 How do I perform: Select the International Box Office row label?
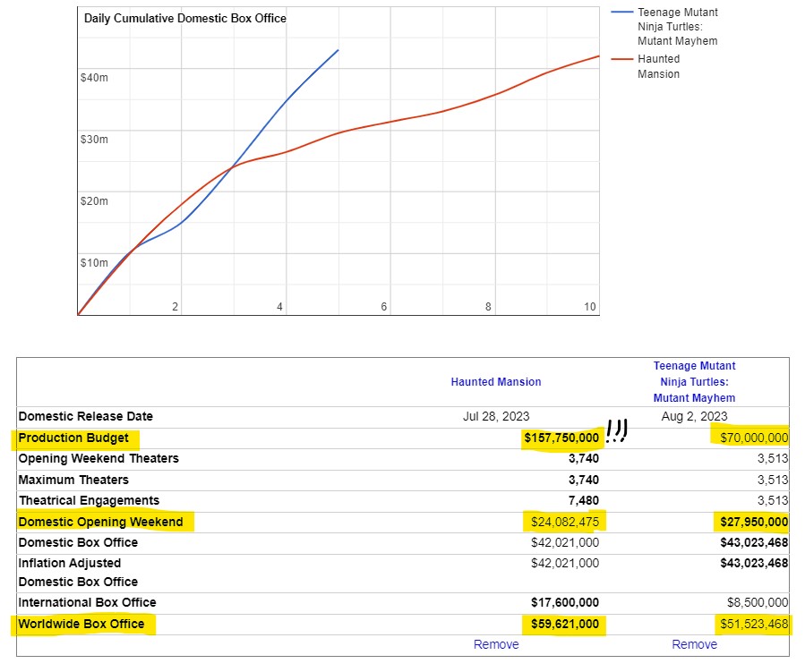(87, 602)
